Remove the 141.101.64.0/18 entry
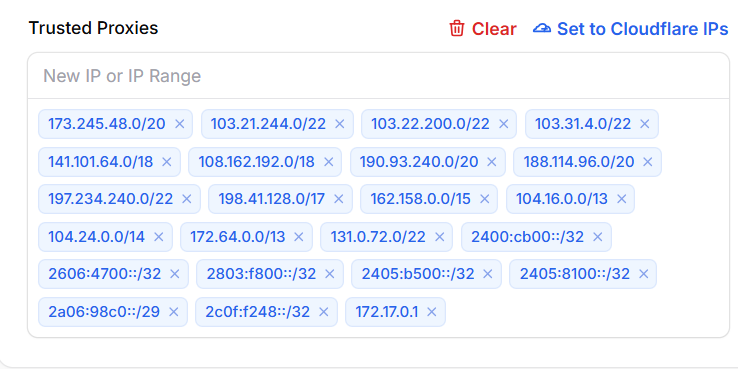This screenshot has width=738, height=369. pos(167,162)
